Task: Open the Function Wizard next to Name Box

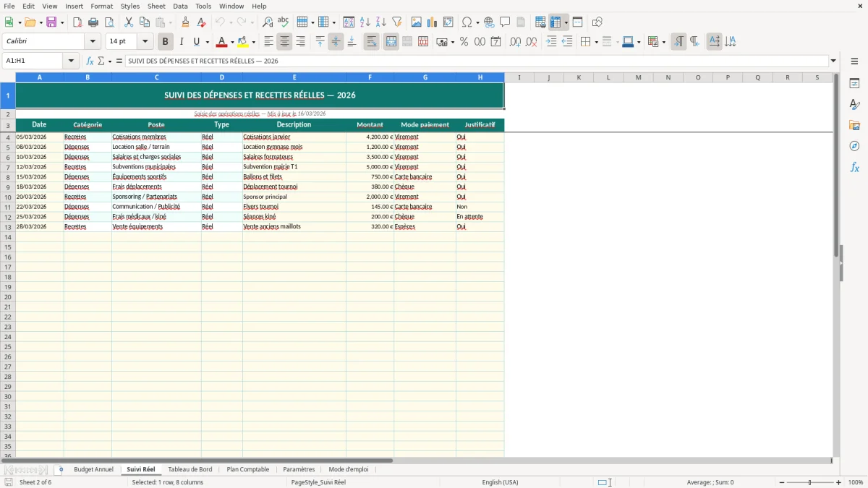Action: [90, 61]
